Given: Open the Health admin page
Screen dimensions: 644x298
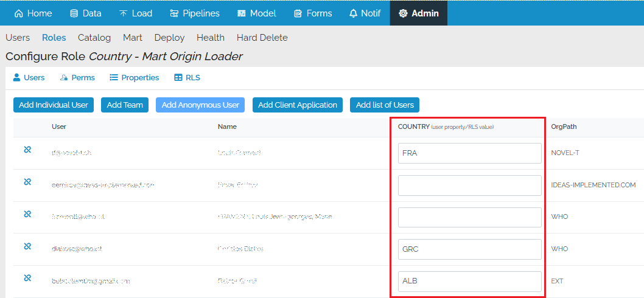Looking at the screenshot, I should coord(210,38).
